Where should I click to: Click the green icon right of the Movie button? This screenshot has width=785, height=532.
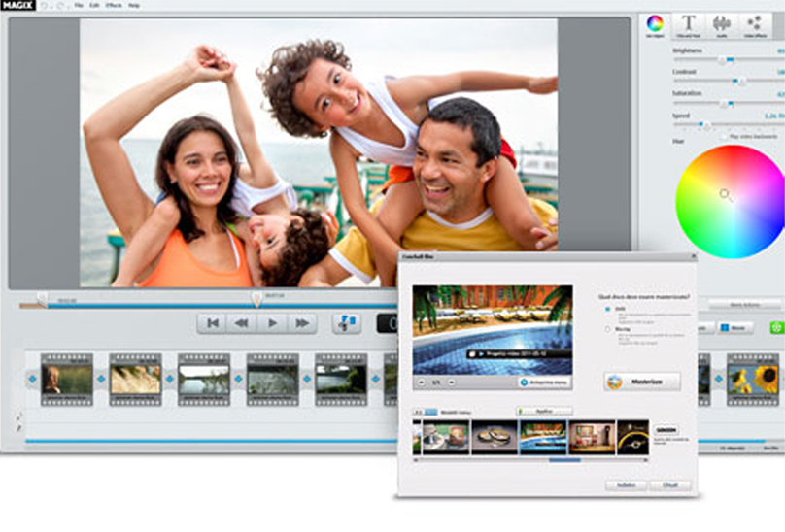pyautogui.click(x=776, y=328)
